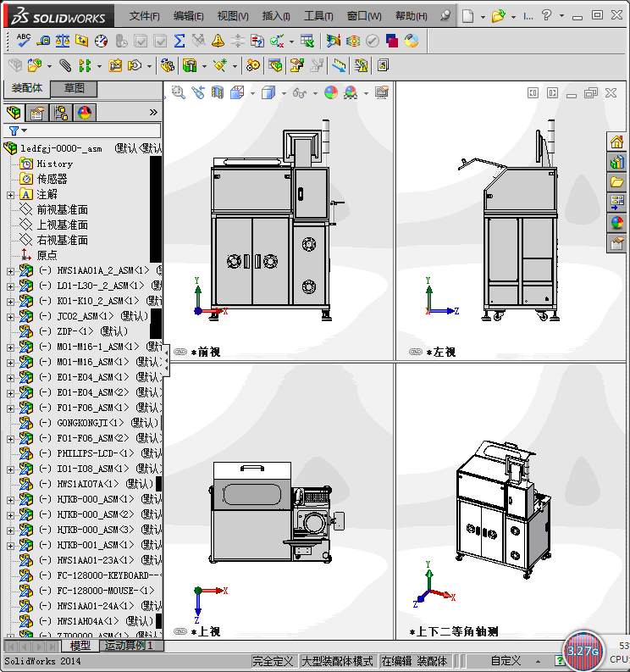Viewport: 630px width, 672px height.
Task: Click the SolidWorks Resources home icon
Action: [616, 142]
